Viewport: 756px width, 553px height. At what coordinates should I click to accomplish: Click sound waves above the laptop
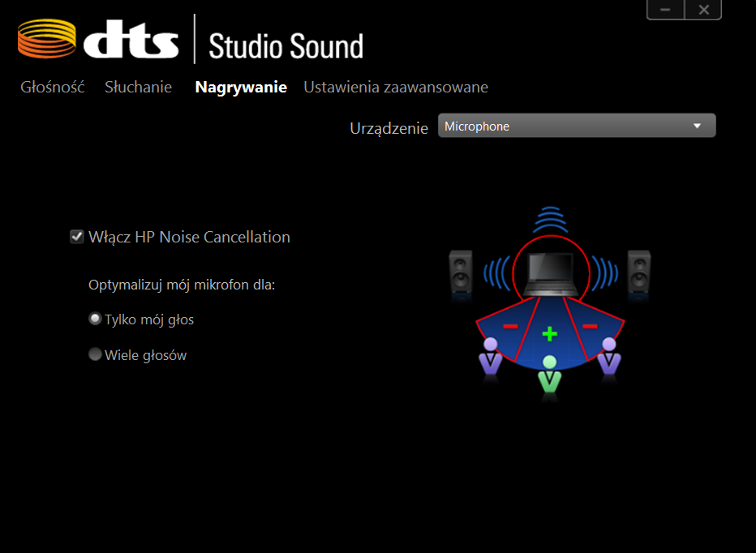(551, 220)
